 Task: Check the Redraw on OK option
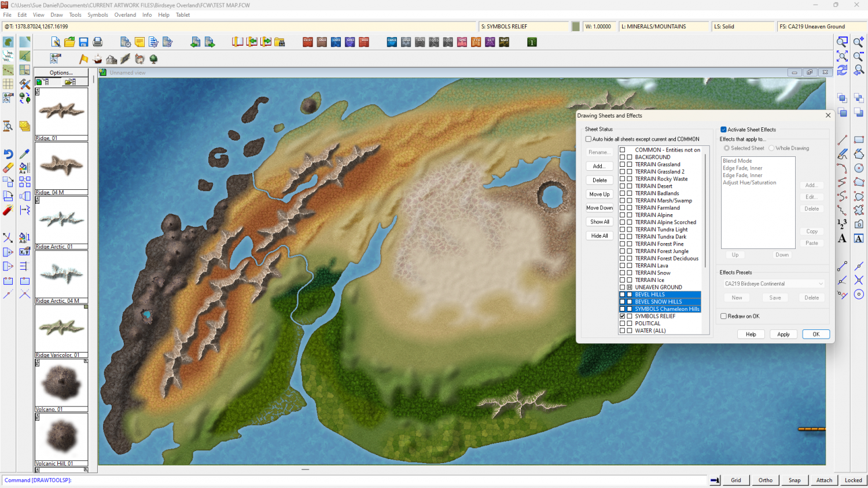click(723, 316)
